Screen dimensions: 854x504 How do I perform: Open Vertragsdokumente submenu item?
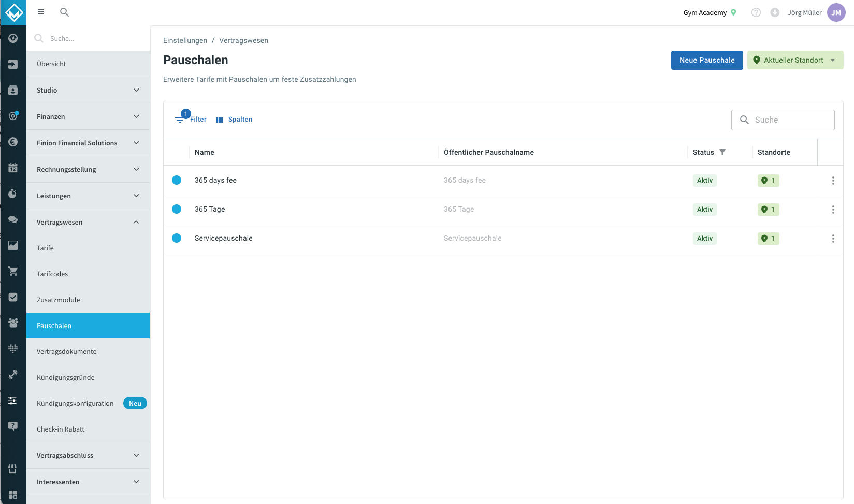pos(88,351)
